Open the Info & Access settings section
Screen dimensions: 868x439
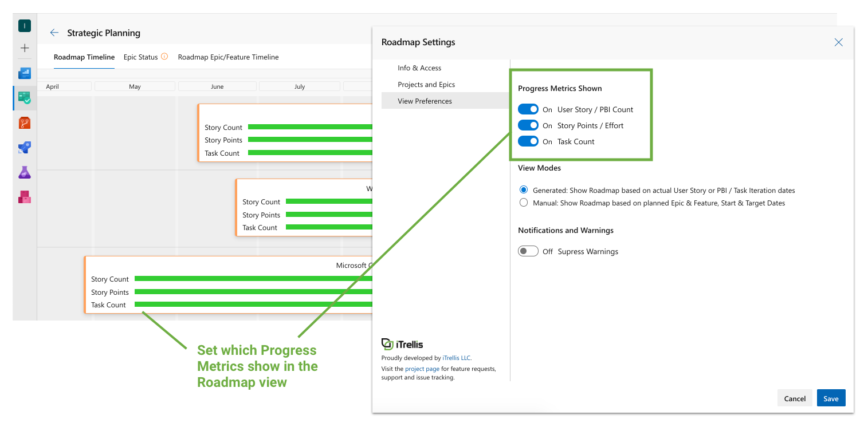[445, 68]
